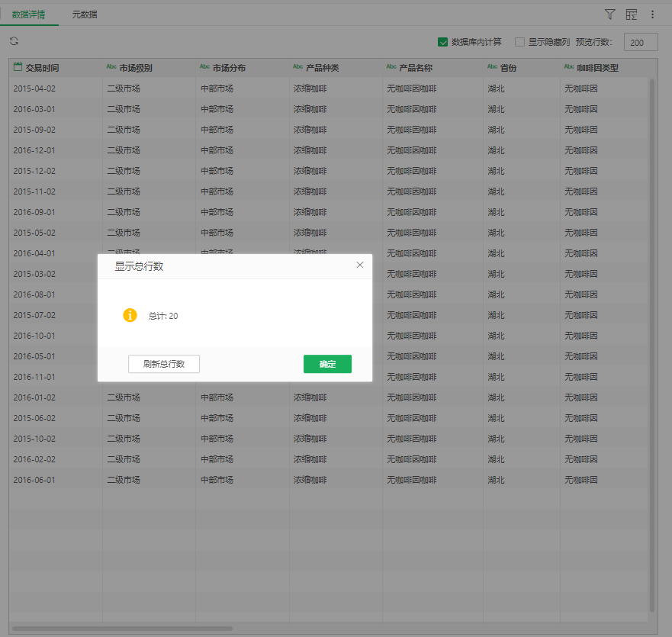
Task: Close the 显示总行数 dialog
Action: pyautogui.click(x=360, y=265)
